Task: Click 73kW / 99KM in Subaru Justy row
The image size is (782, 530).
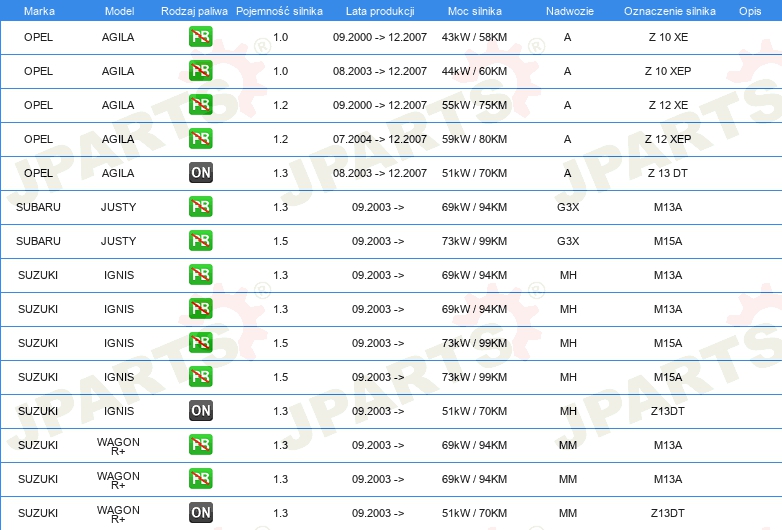Action: [474, 241]
